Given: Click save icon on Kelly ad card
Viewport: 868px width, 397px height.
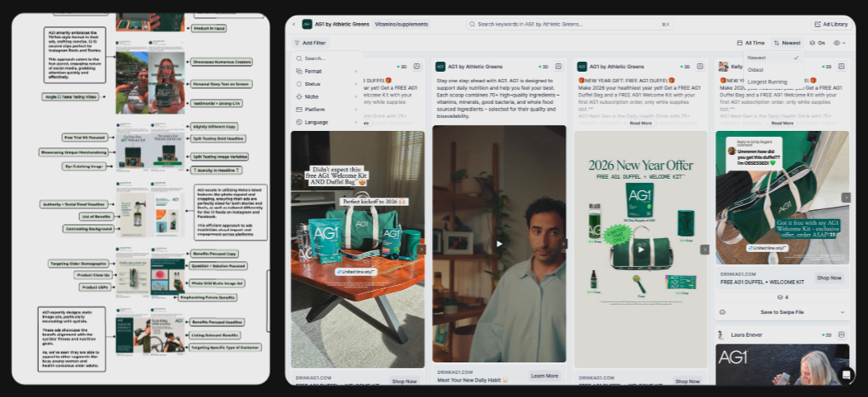Looking at the screenshot, I should [842, 67].
